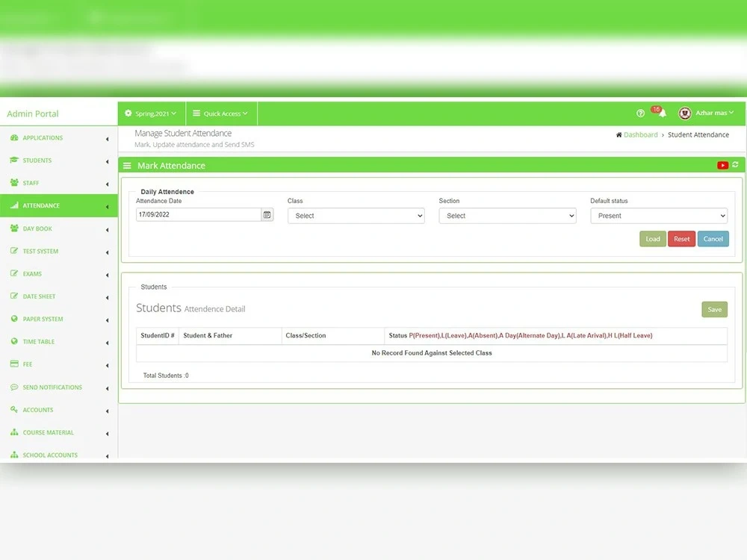Click the Paper System globe icon
This screenshot has height=560, width=747.
pyautogui.click(x=16, y=319)
